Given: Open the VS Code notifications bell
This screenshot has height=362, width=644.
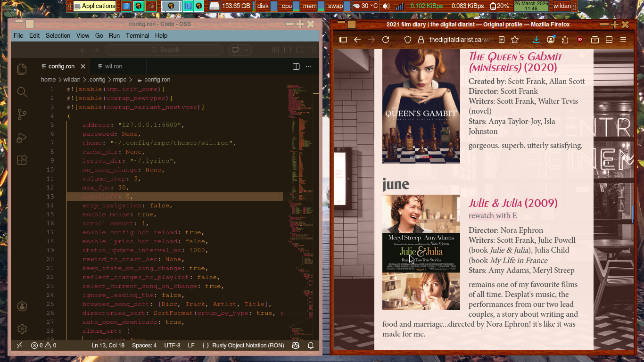Looking at the screenshot, I should (311, 346).
